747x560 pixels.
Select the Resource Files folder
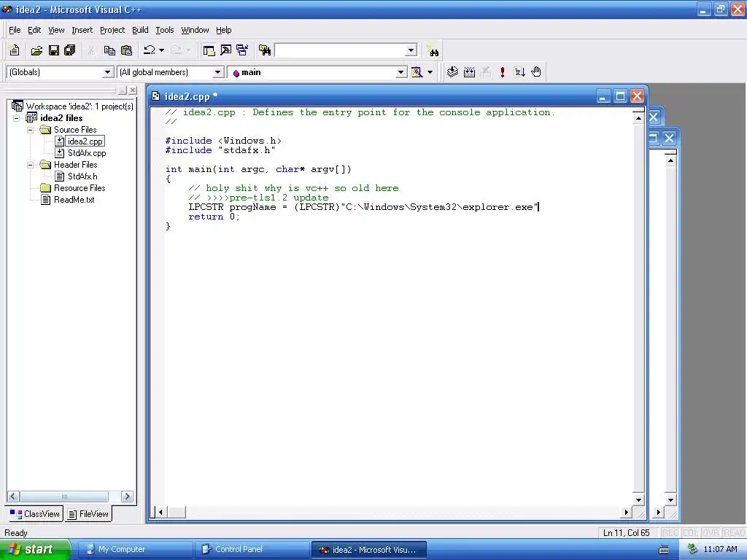80,188
